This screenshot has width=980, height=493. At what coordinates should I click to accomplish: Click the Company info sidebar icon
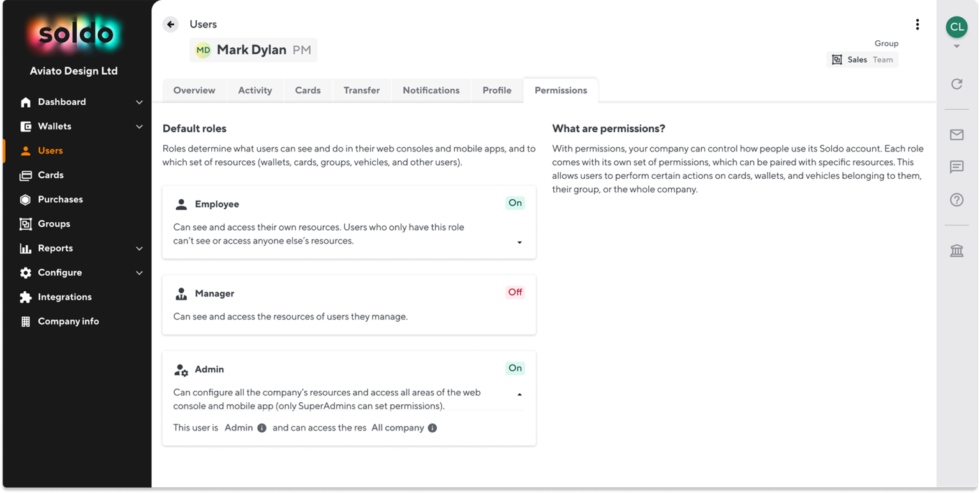click(26, 321)
